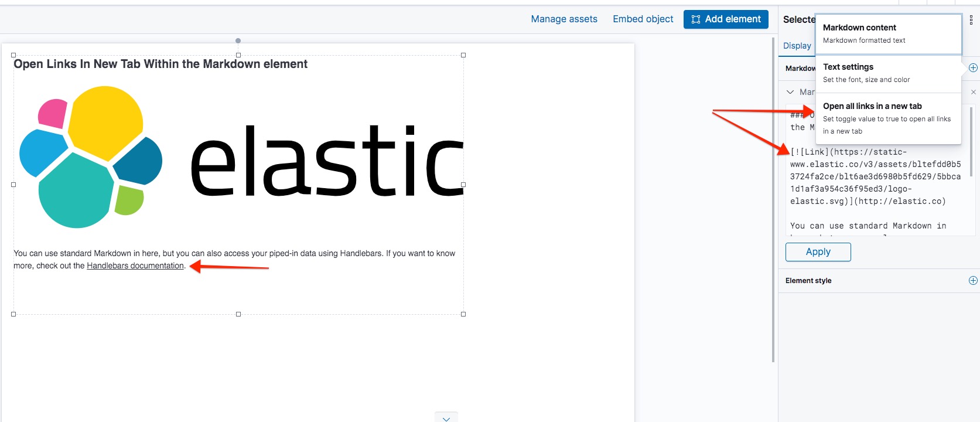Viewport: 980px width, 422px height.
Task: Click the bottom-center resize handle of element
Action: pos(238,314)
